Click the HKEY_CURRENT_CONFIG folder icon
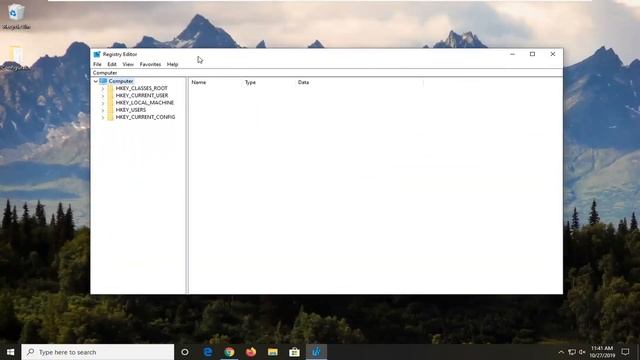The height and width of the screenshot is (360, 640). tap(110, 117)
